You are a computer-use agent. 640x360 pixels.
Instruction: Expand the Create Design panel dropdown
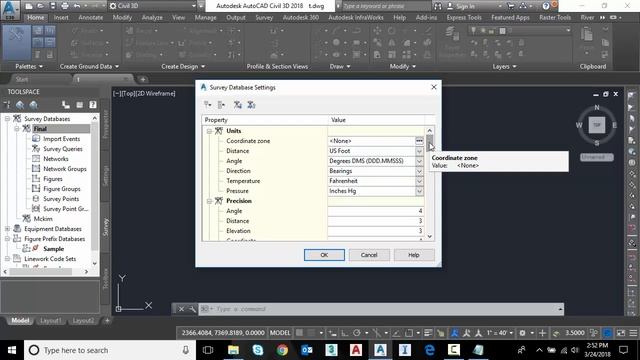point(183,67)
